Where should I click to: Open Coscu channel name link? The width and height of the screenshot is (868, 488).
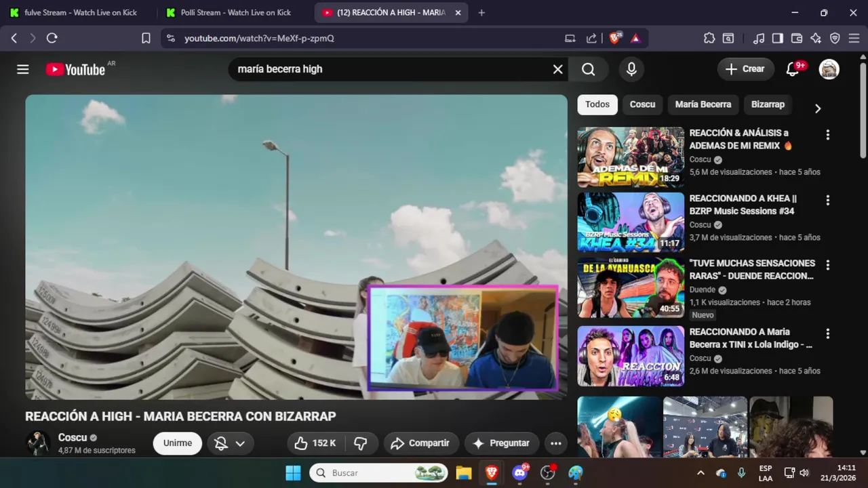tap(73, 437)
